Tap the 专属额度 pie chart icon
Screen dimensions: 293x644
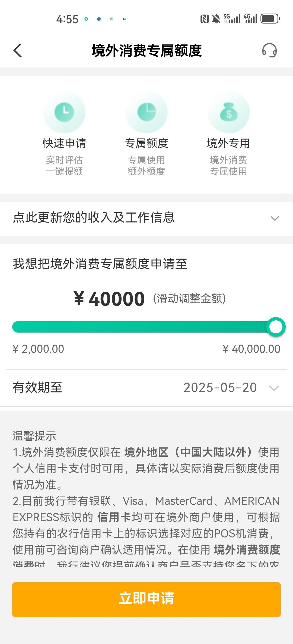coord(146,112)
